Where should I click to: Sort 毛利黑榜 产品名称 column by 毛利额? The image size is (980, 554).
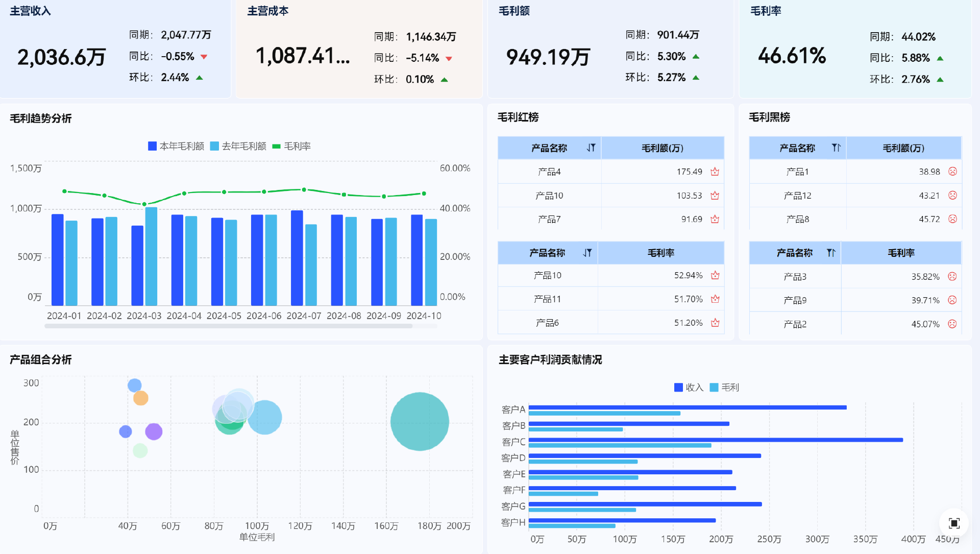836,148
